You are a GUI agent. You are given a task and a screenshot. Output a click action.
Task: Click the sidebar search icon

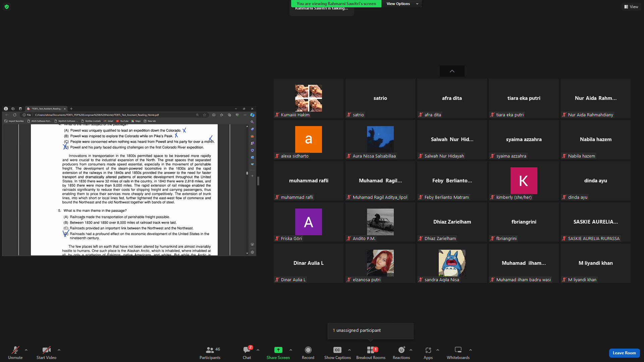click(x=252, y=122)
